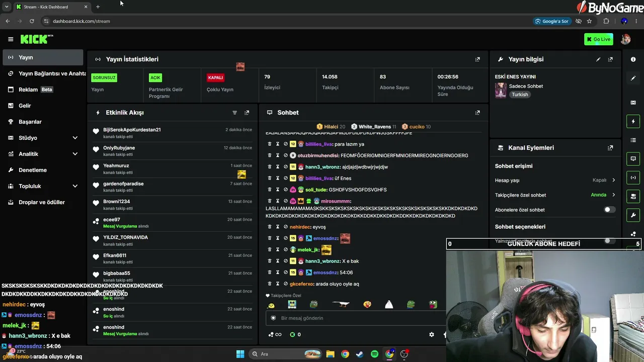Open Hesap yaşı setting chevron
Image resolution: width=644 pixels, height=362 pixels.
[x=613, y=180]
